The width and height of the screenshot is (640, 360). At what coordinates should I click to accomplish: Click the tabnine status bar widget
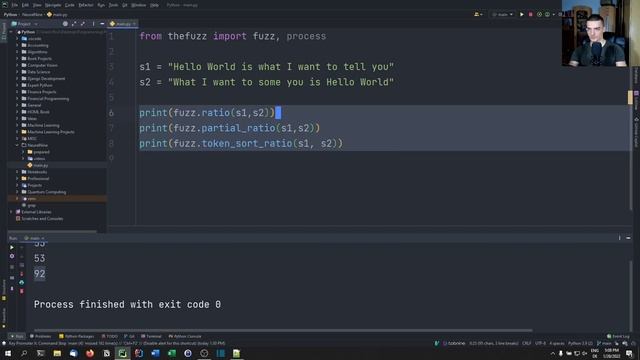[x=454, y=343]
